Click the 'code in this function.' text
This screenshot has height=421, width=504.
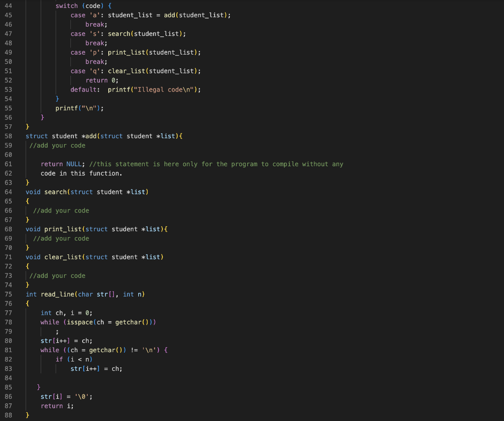click(x=82, y=174)
